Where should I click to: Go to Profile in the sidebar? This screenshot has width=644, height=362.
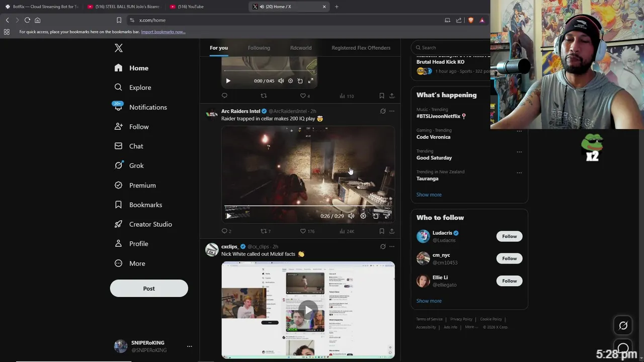(x=131, y=244)
